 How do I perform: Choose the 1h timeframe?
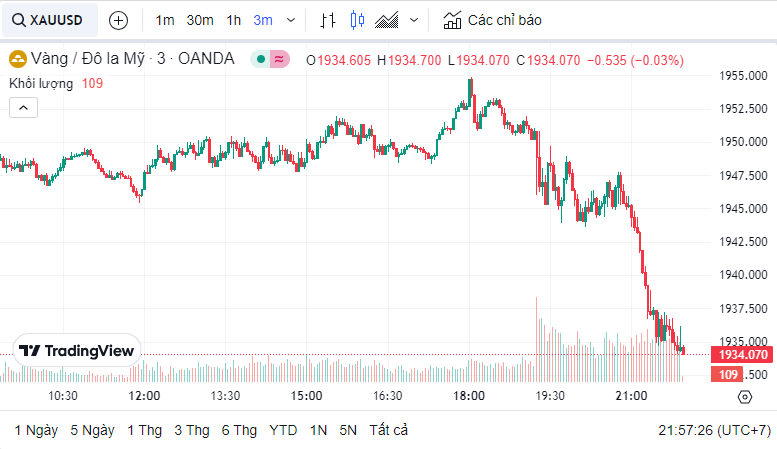pyautogui.click(x=233, y=20)
